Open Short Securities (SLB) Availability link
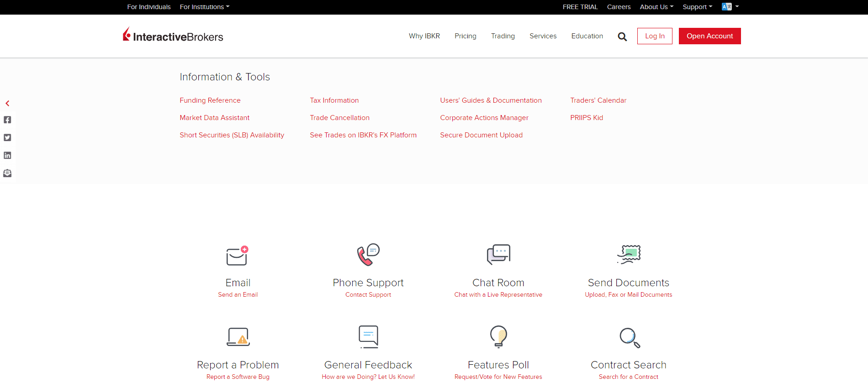This screenshot has width=868, height=388. point(232,135)
